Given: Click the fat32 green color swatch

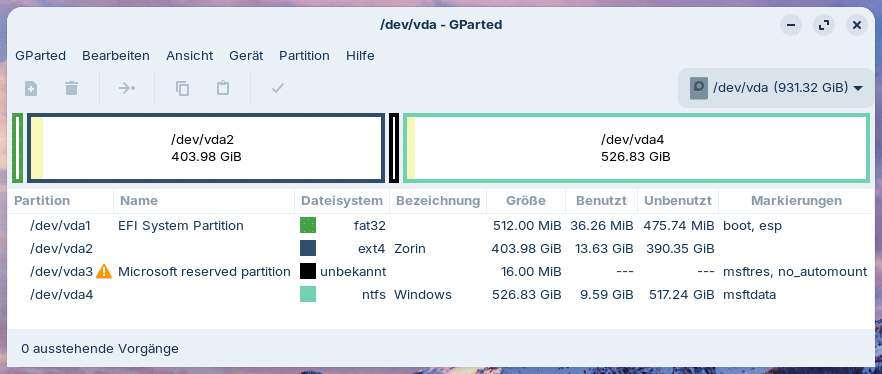Looking at the screenshot, I should click(308, 226).
